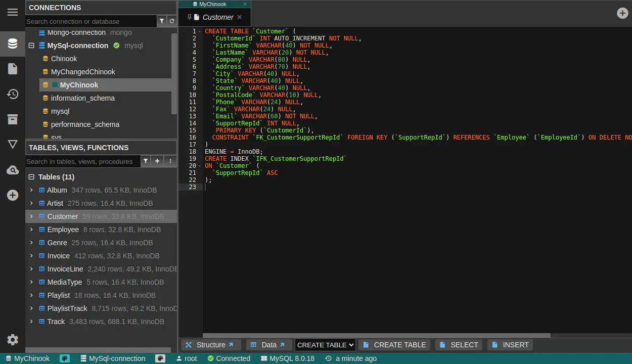Refresh the connections list
This screenshot has height=364, width=632.
(x=172, y=21)
